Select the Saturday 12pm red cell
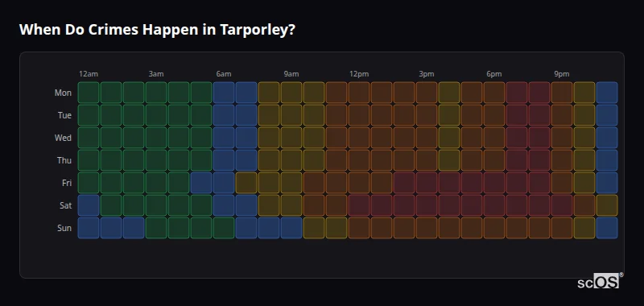This screenshot has height=306, width=644. (359, 205)
